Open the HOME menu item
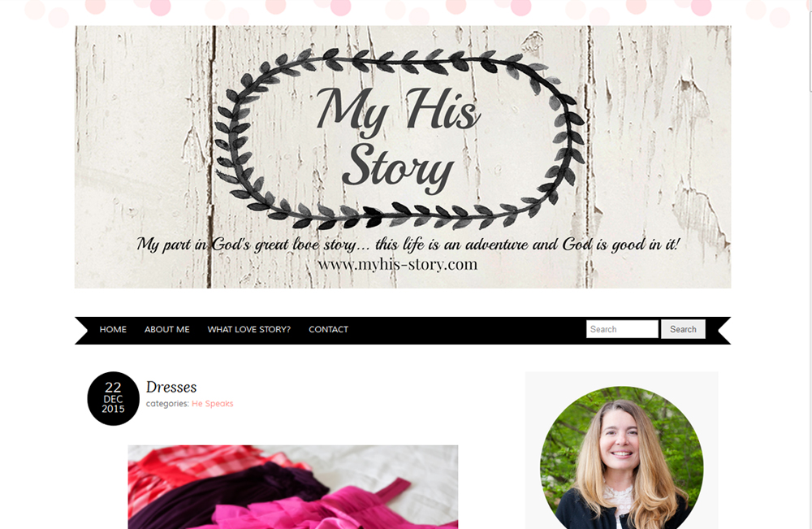 [113, 330]
